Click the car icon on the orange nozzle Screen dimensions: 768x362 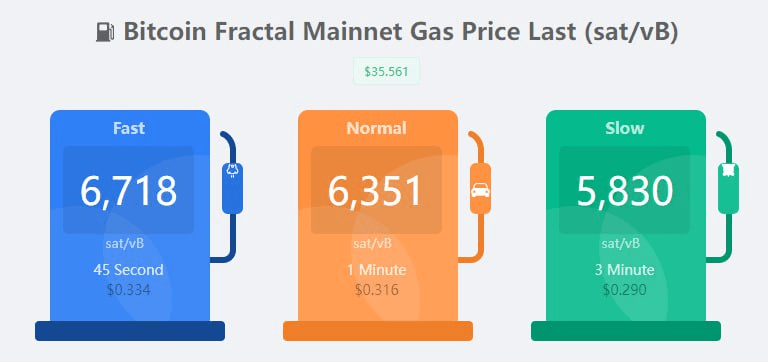tap(480, 190)
